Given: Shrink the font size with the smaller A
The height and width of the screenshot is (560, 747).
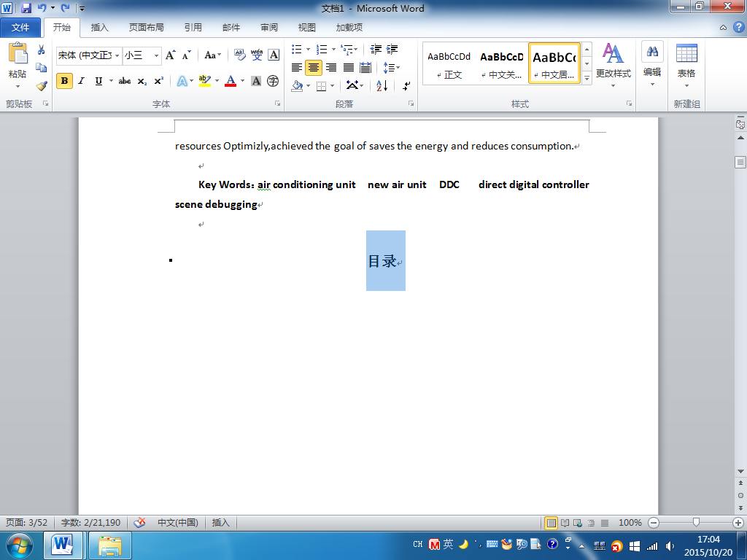Looking at the screenshot, I should pyautogui.click(x=186, y=55).
